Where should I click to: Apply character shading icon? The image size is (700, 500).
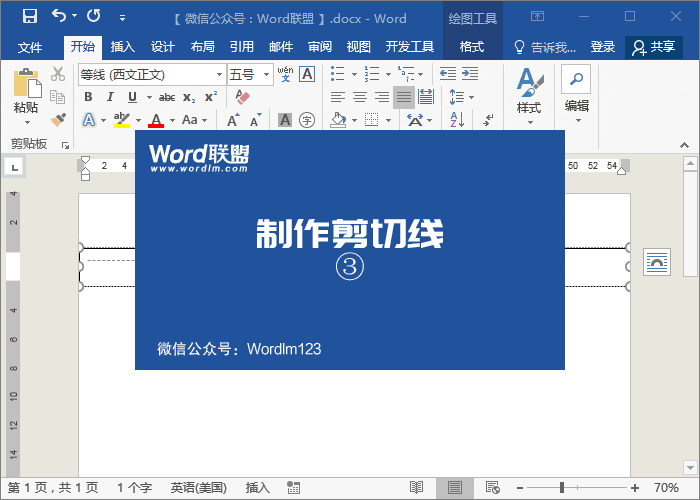click(x=285, y=120)
